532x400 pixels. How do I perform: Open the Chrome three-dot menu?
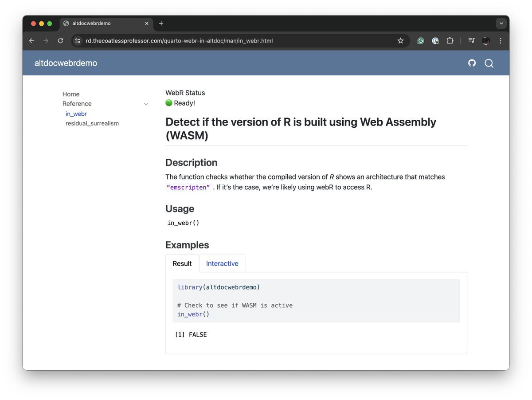501,41
